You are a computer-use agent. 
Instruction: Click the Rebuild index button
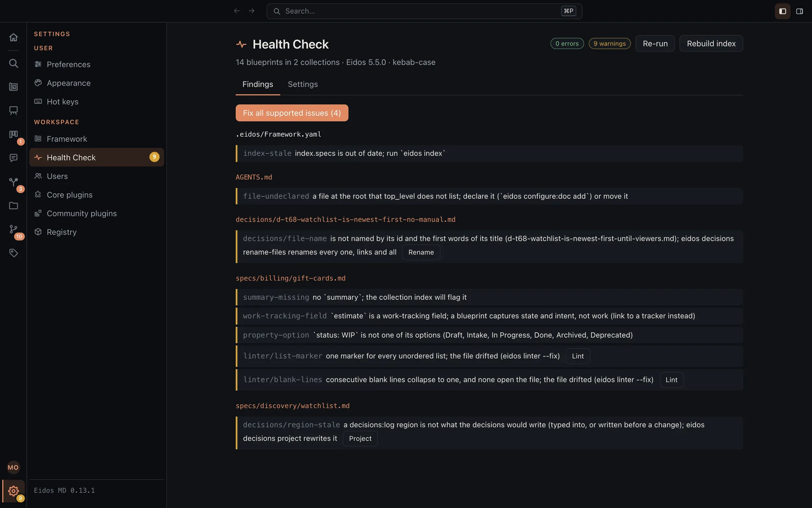[x=711, y=44]
